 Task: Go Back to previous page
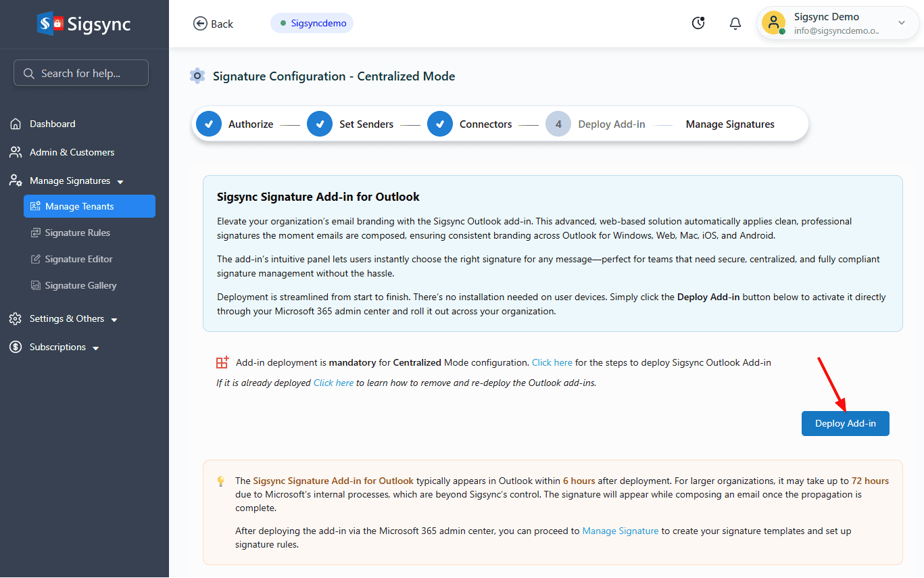coord(213,24)
